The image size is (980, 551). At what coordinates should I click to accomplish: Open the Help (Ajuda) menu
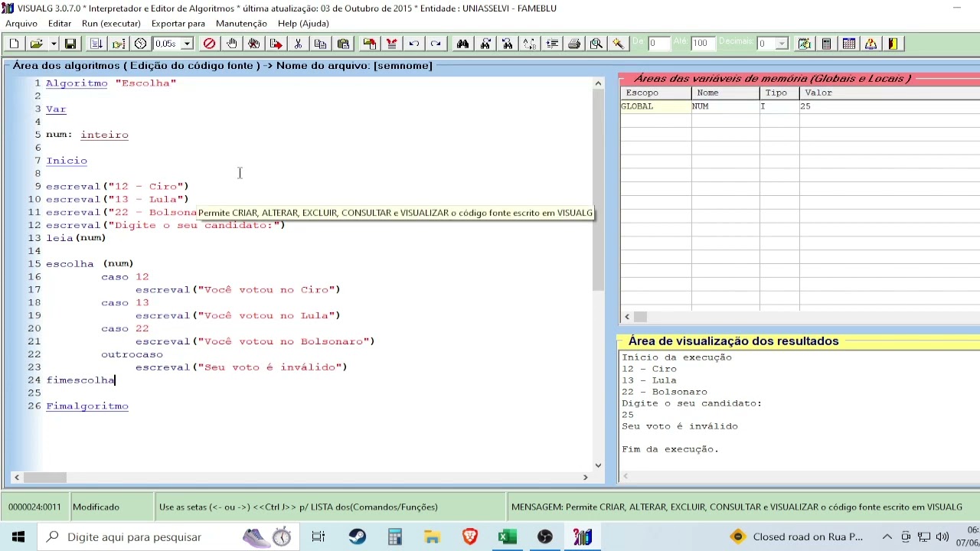coord(303,24)
